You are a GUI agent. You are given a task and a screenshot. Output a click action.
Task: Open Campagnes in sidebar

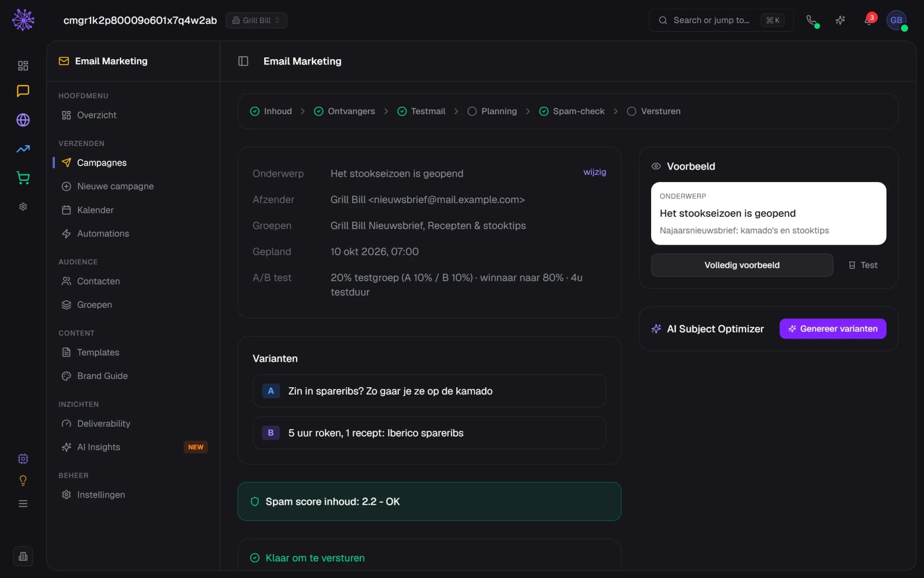pos(133,163)
